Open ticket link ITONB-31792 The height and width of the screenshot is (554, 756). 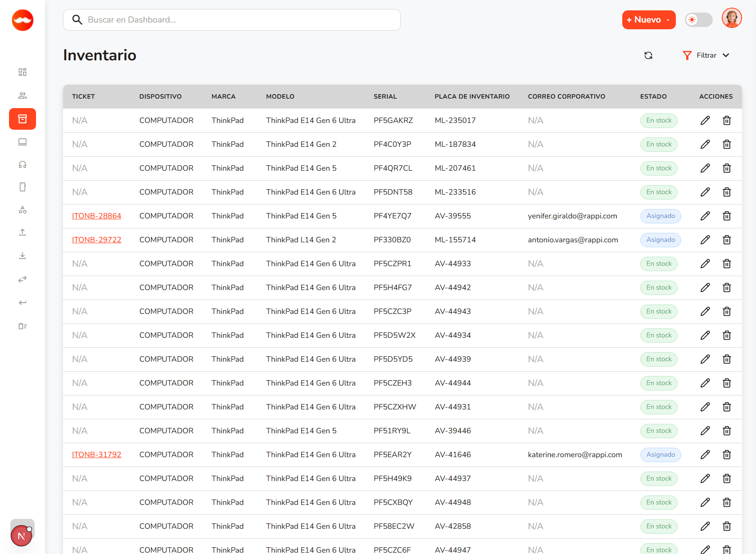coord(96,454)
